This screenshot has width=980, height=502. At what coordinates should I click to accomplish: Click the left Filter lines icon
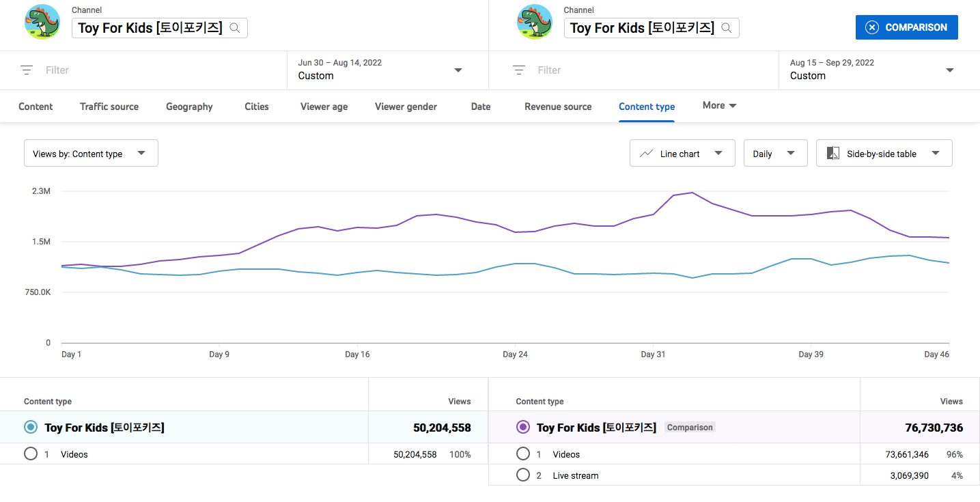[x=27, y=70]
